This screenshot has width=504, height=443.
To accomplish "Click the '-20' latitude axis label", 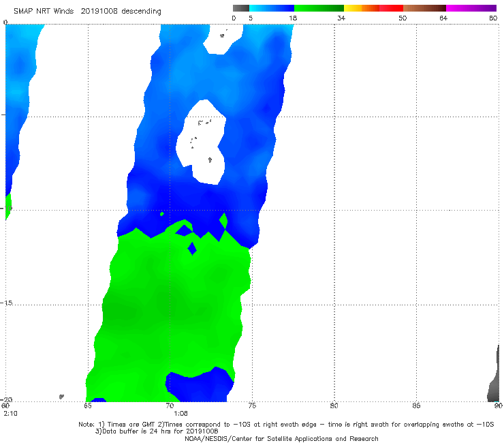I will (6, 399).
